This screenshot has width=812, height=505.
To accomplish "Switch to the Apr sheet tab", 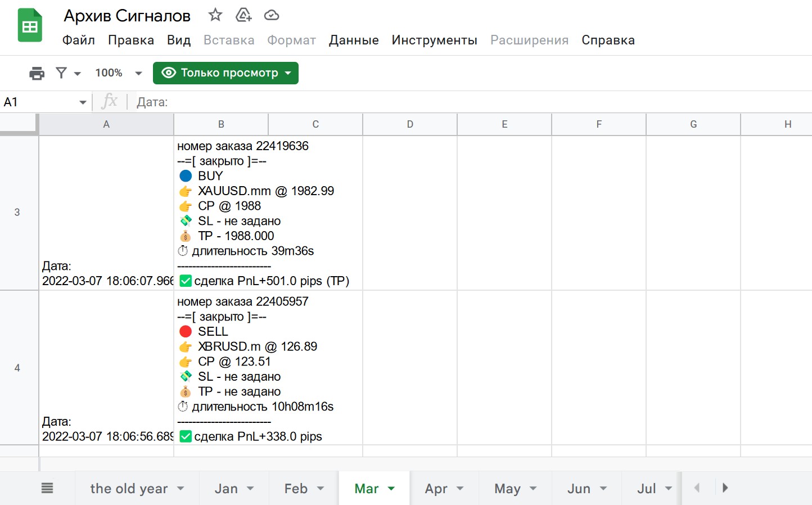I will pyautogui.click(x=436, y=489).
